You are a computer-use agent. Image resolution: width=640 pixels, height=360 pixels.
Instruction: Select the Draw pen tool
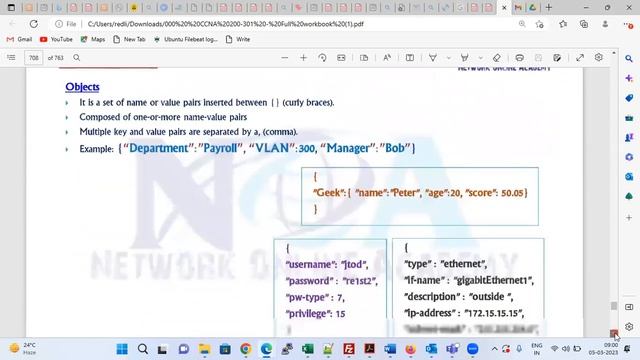click(x=433, y=58)
